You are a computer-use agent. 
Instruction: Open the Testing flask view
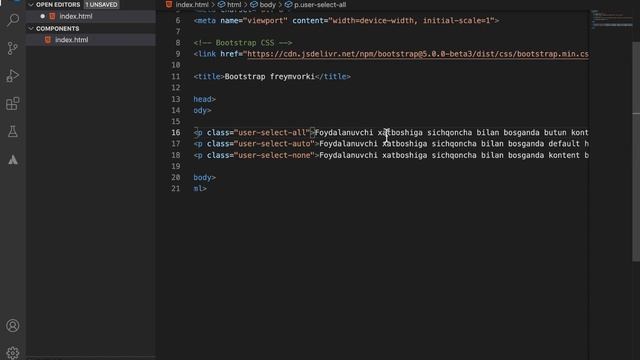(x=13, y=131)
